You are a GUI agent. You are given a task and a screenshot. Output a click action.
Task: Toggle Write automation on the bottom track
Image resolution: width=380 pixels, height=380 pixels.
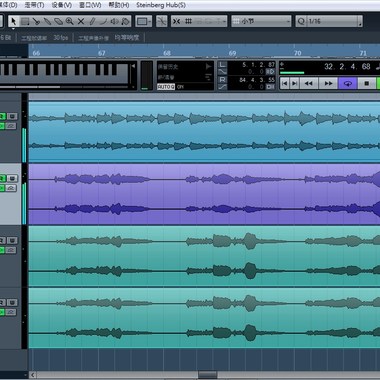12,302
